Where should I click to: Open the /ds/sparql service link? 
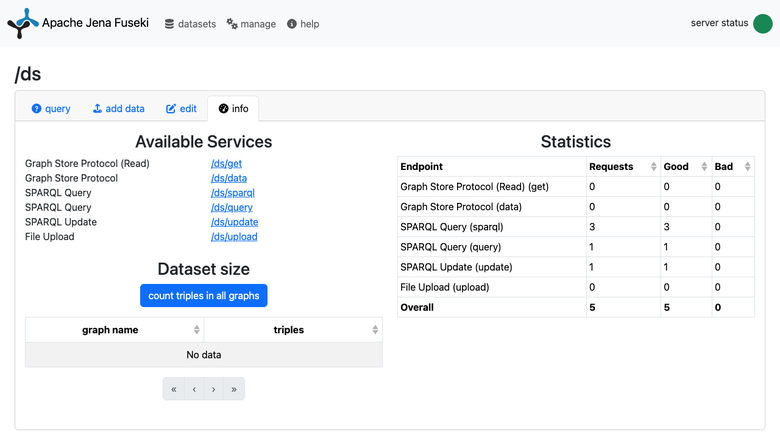click(x=233, y=192)
